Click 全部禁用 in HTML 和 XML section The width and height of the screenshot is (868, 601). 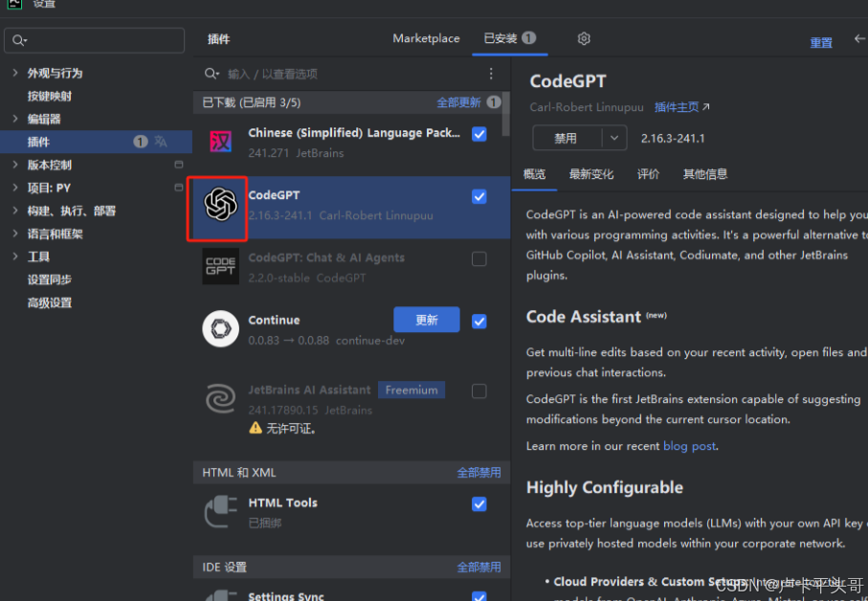[x=479, y=472]
